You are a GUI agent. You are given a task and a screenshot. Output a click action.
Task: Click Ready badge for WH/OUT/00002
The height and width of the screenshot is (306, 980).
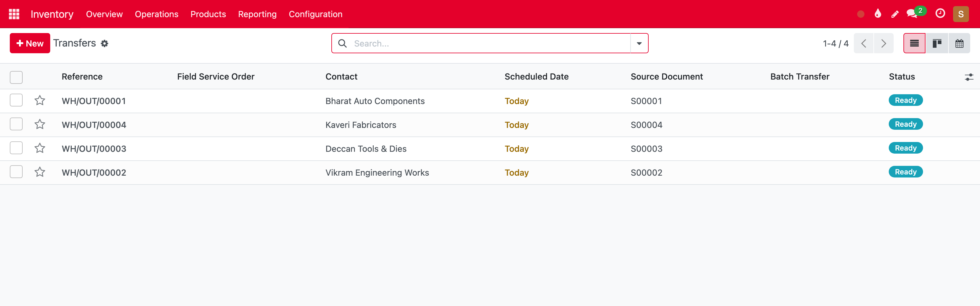tap(906, 172)
